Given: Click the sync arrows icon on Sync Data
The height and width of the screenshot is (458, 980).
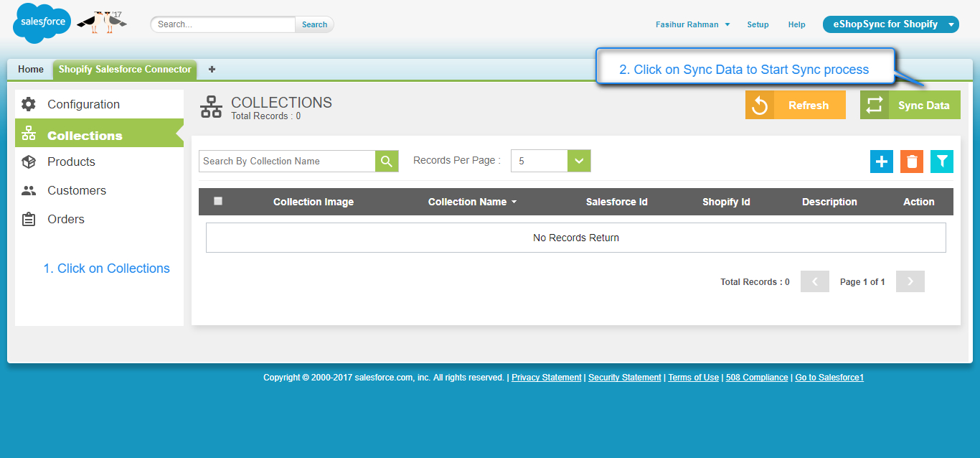Looking at the screenshot, I should click(x=874, y=105).
